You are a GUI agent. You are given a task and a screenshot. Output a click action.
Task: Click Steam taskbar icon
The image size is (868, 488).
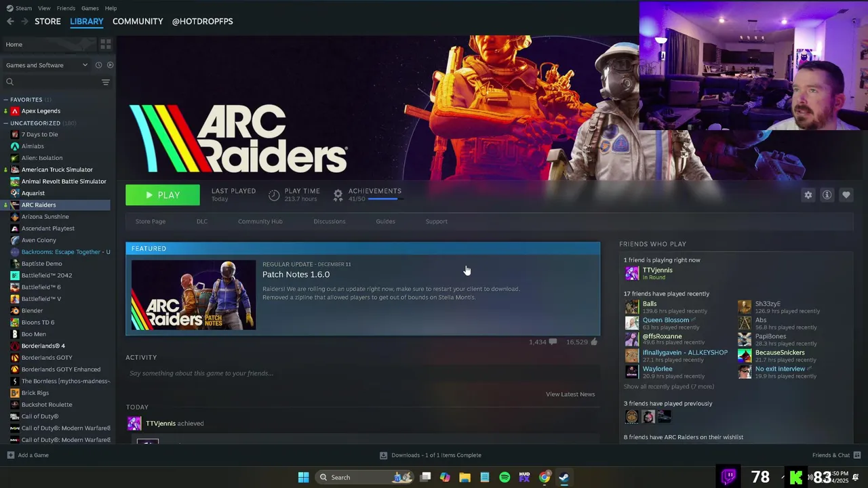564,477
